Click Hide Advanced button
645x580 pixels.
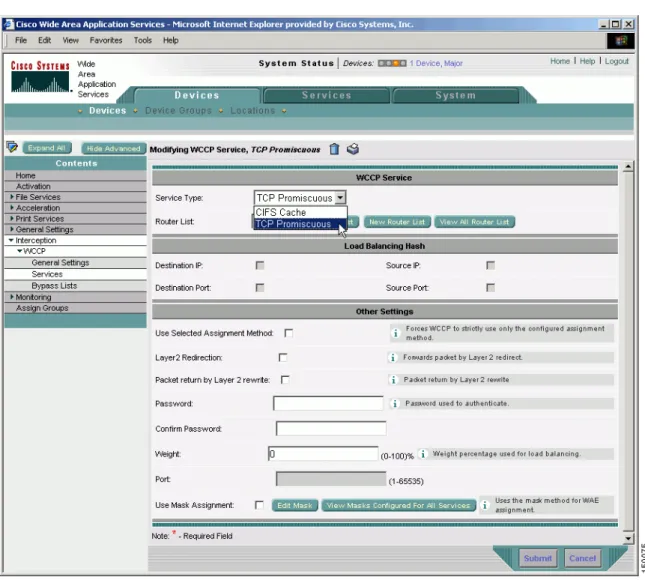tap(113, 148)
